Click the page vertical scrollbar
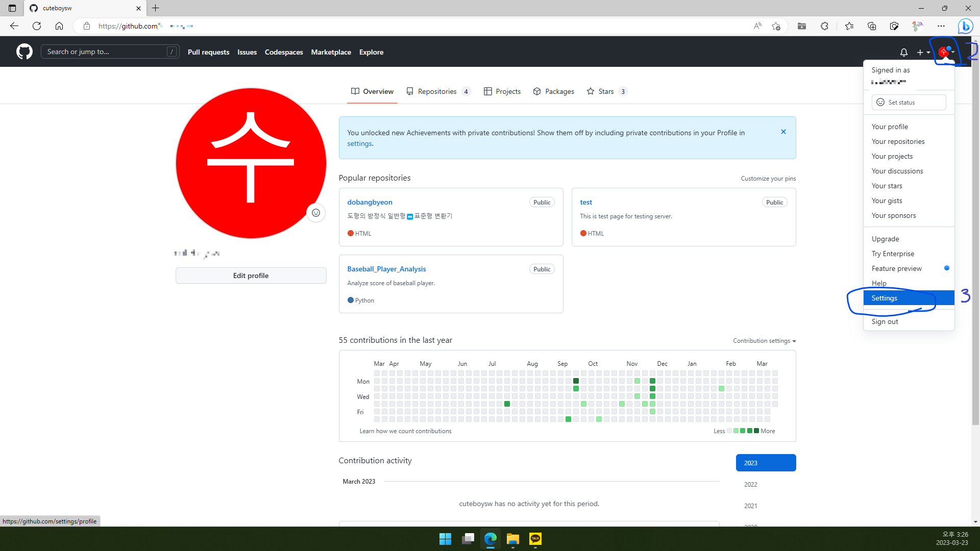 coord(975,235)
